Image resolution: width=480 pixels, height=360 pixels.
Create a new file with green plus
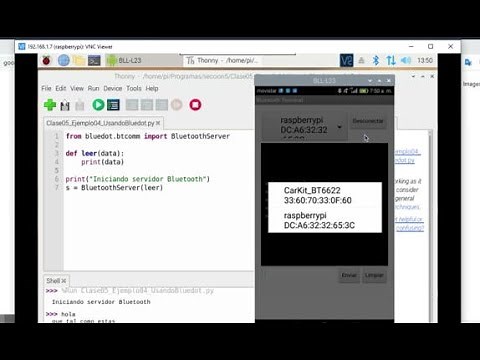click(x=50, y=105)
